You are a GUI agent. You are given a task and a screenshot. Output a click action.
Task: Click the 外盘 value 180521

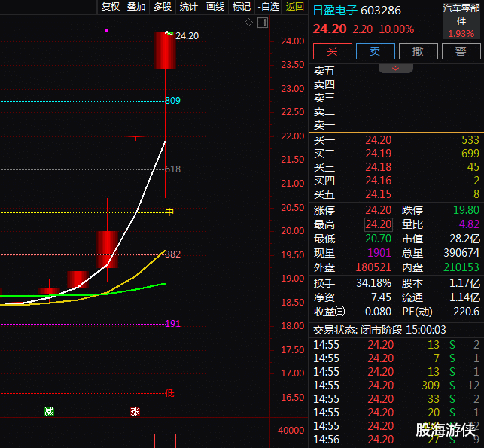click(x=373, y=267)
